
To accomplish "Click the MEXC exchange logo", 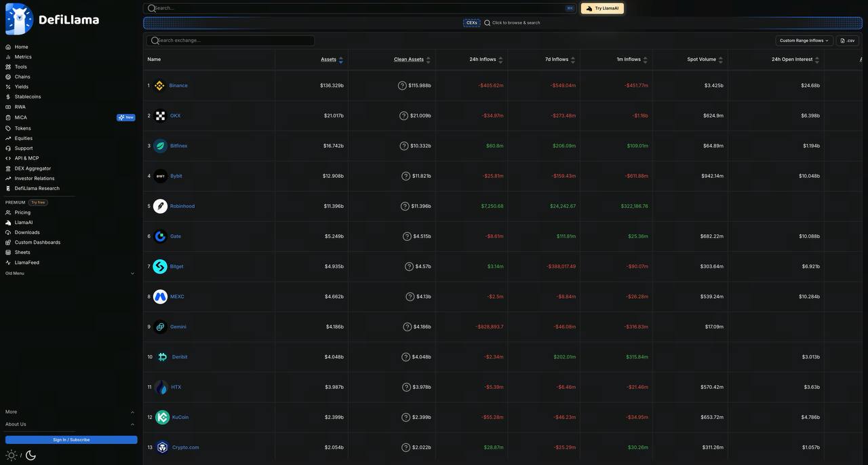I will click(x=160, y=297).
